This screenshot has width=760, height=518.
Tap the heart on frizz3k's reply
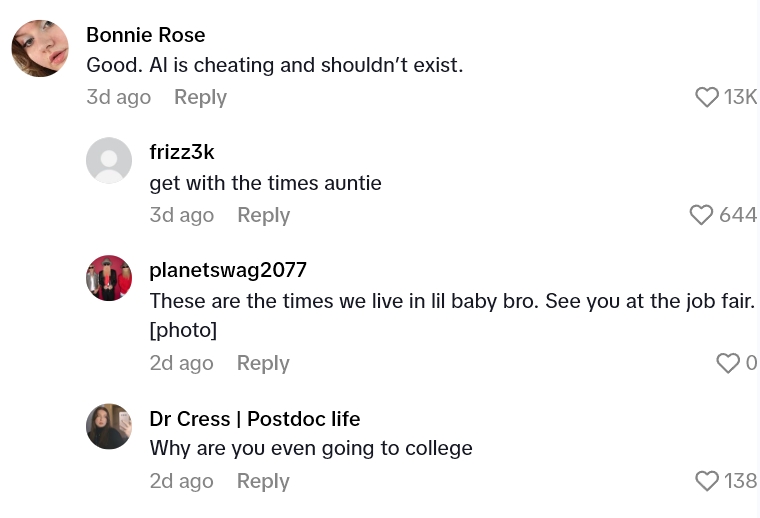click(701, 215)
